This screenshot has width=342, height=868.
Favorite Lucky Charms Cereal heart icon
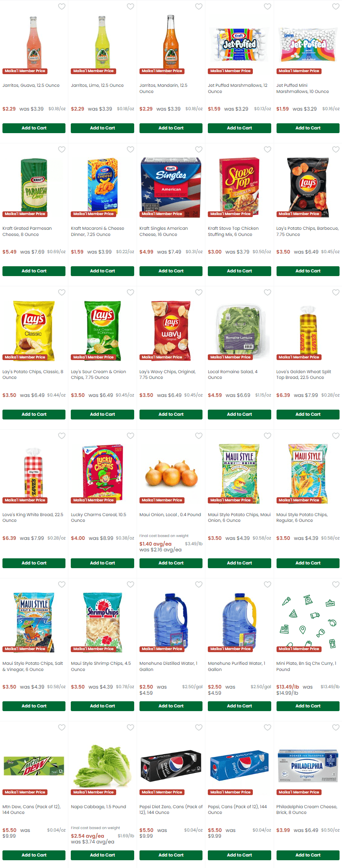[x=130, y=436]
